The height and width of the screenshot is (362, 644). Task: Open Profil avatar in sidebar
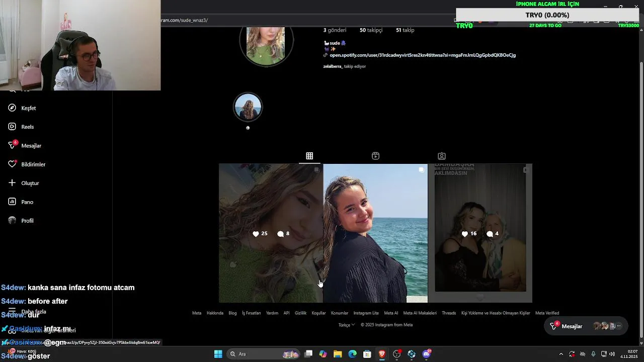[x=12, y=221]
